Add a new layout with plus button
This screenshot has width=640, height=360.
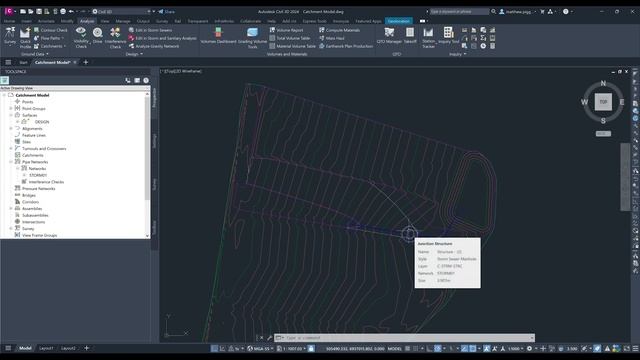click(x=86, y=348)
